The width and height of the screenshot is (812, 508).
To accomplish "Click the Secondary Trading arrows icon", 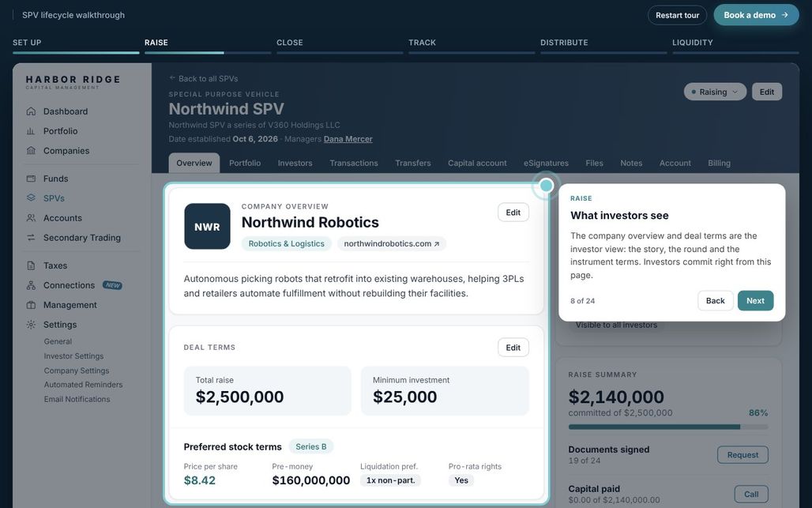I will pos(31,238).
